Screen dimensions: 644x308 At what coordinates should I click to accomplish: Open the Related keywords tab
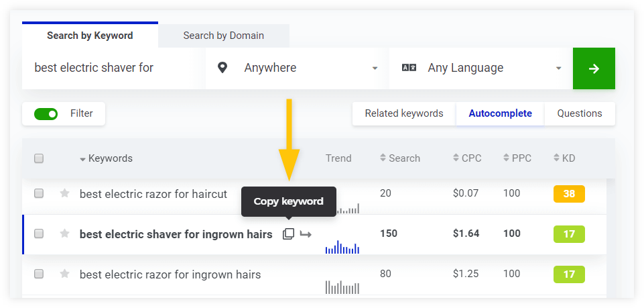(403, 113)
